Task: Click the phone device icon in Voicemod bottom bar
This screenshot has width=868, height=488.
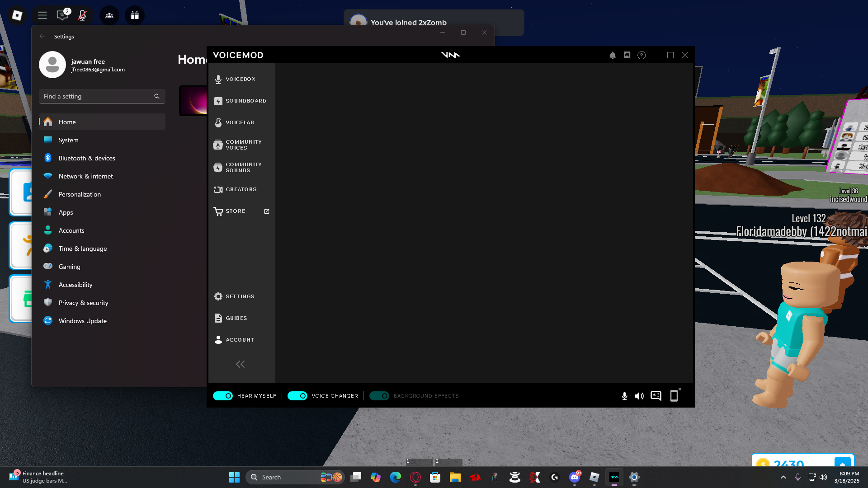Action: [674, 395]
